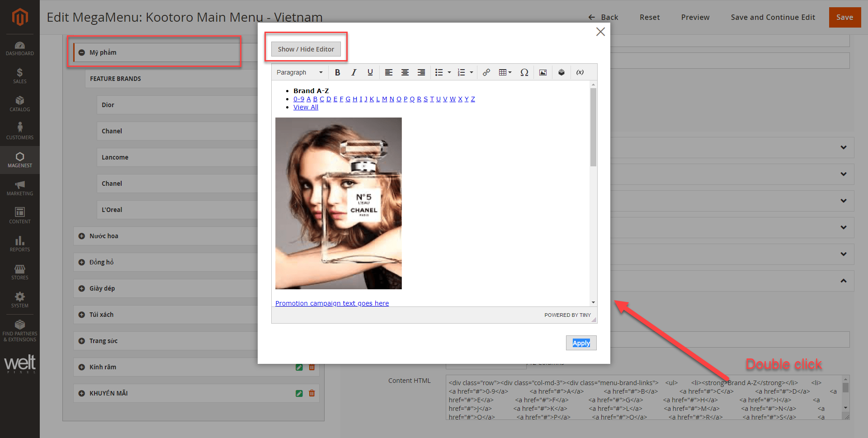868x438 pixels.
Task: Insert a variable with the (x) icon
Action: 580,72
